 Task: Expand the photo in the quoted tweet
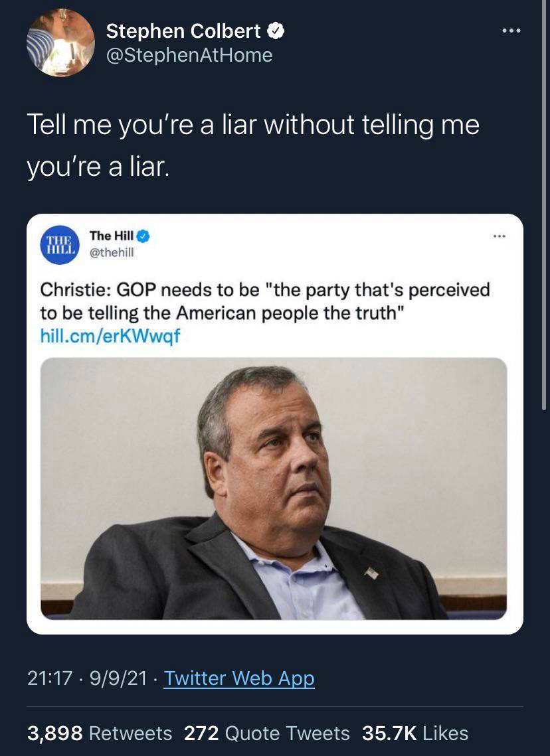point(274,488)
